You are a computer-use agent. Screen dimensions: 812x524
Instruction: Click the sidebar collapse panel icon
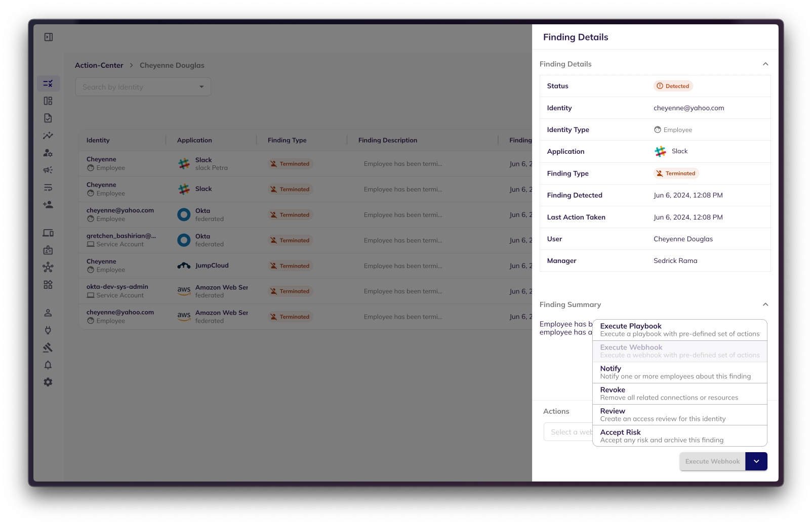tap(49, 37)
